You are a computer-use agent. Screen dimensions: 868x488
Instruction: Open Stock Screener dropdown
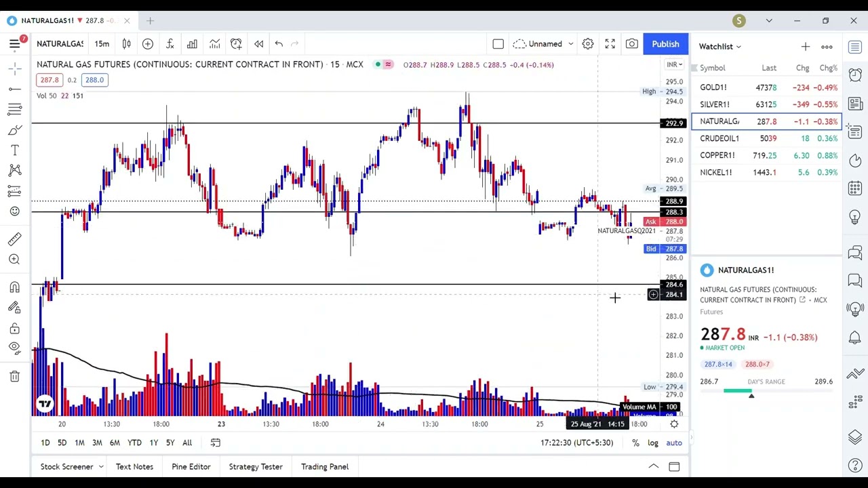(72, 466)
